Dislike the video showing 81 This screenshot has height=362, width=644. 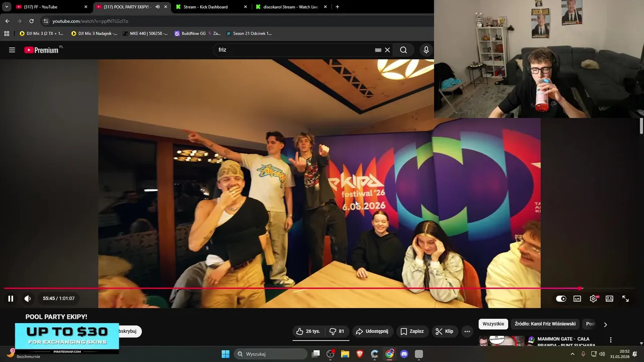point(337,331)
